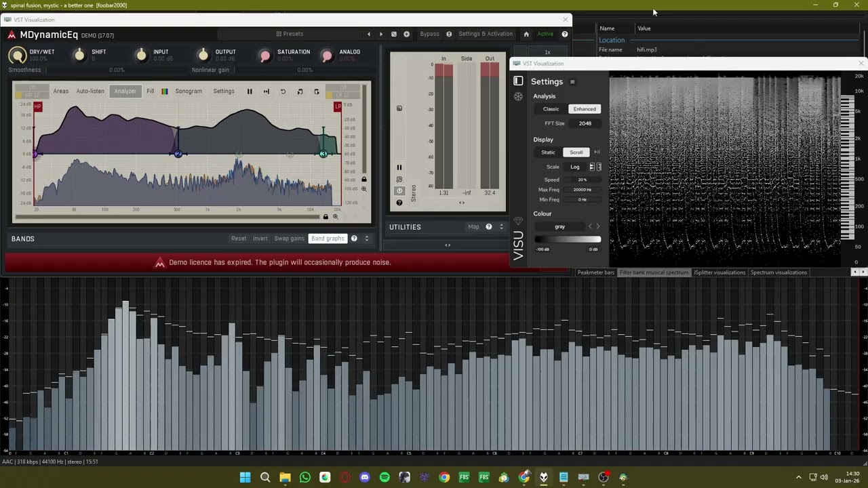Select Enhanced analysis mode
This screenshot has width=868, height=488.
585,109
